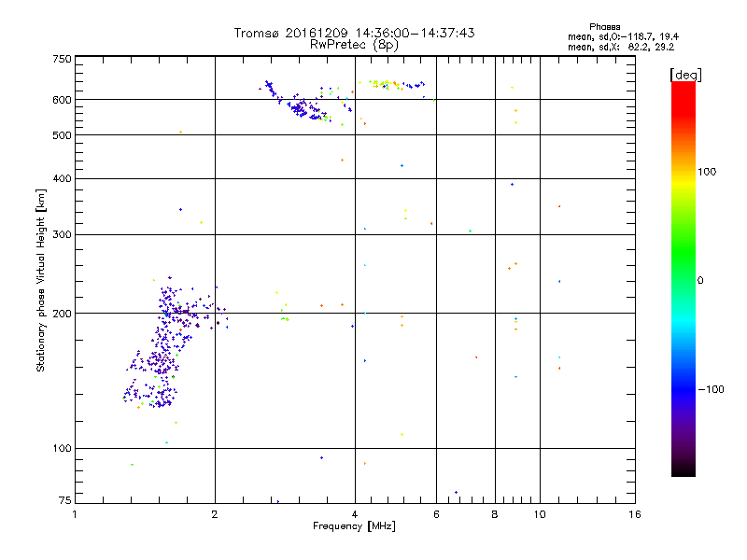The height and width of the screenshot is (560, 747).
Task: Click 'Stationary phase Virtual Height [km]' axis title
Action: tap(41, 280)
